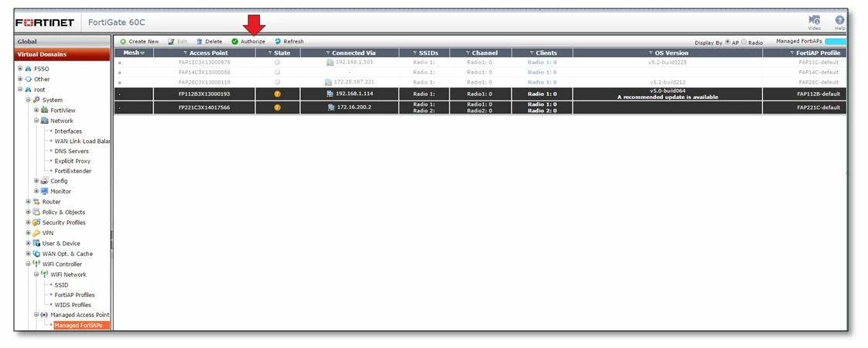
Task: Expand the Other tree node
Action: pos(20,79)
